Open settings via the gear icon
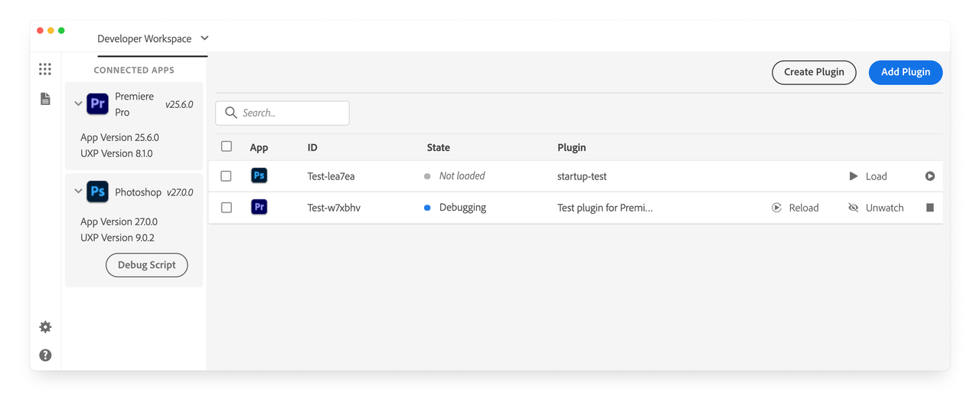 coord(45,327)
